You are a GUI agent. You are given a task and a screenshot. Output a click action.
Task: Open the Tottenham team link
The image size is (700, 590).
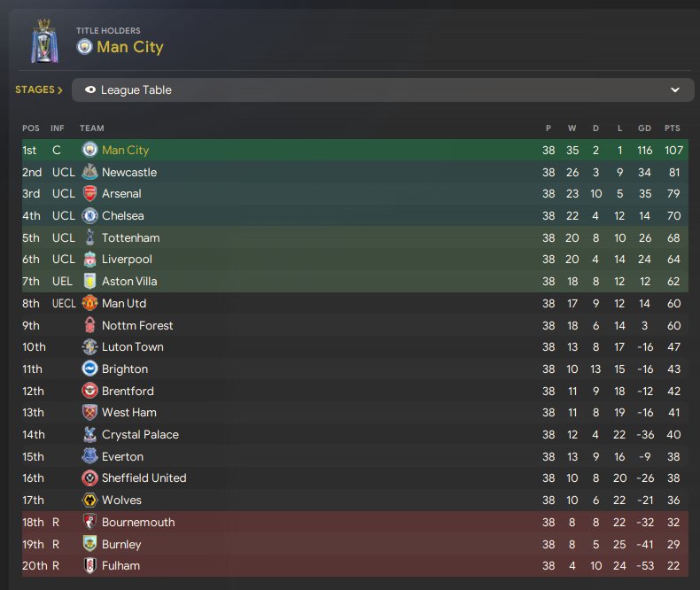coord(130,237)
